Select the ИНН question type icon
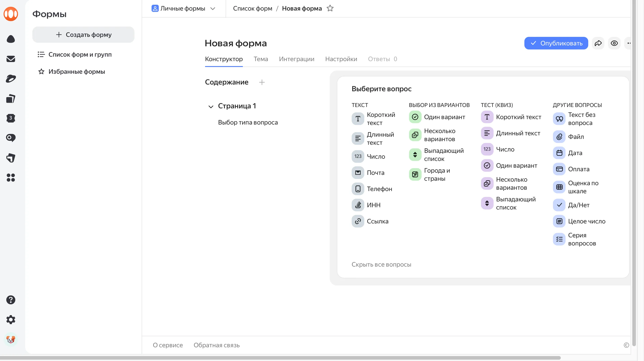 [358, 205]
